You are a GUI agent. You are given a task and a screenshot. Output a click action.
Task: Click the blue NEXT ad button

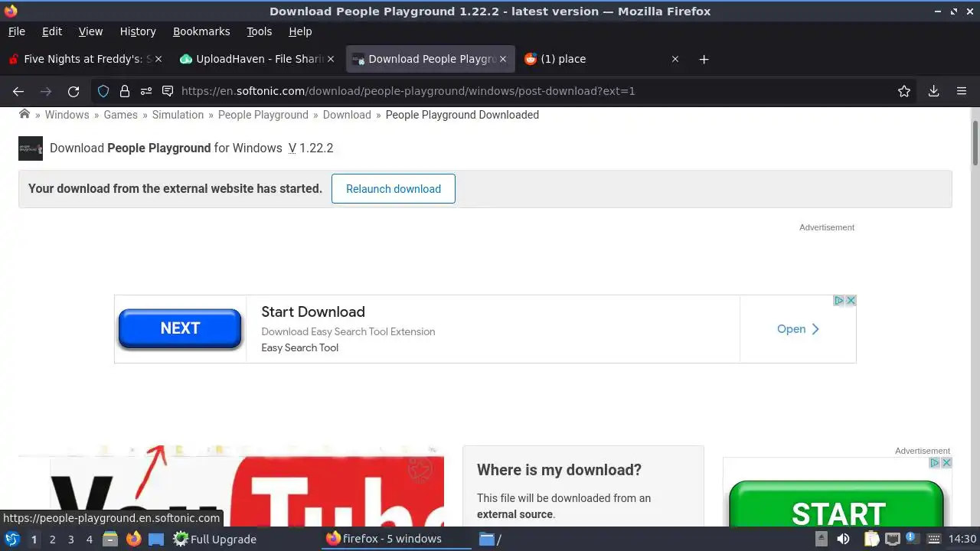tap(180, 328)
